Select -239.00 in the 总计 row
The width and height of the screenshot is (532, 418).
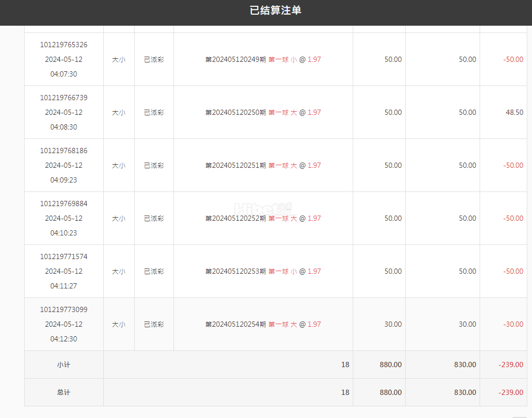(x=511, y=392)
